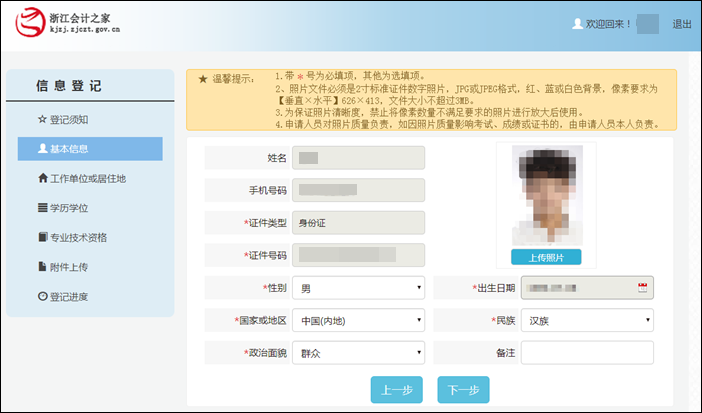Screen dimensions: 702x413
Task: Click the house icon beside 工作单位或居住地
Action: tap(42, 179)
